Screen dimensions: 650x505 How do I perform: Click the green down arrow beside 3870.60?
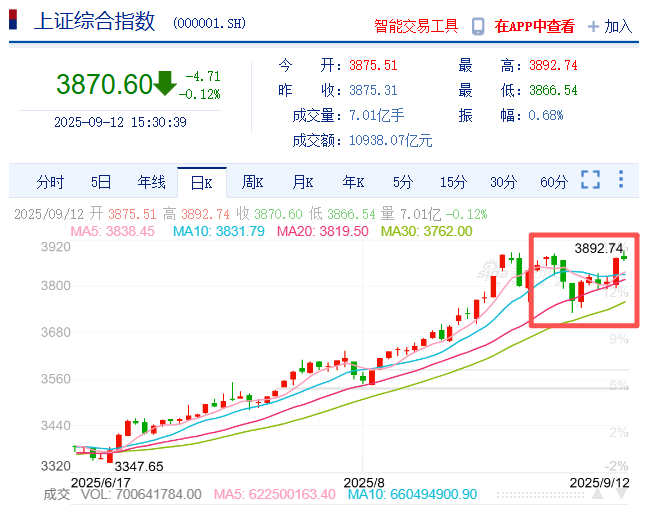165,83
